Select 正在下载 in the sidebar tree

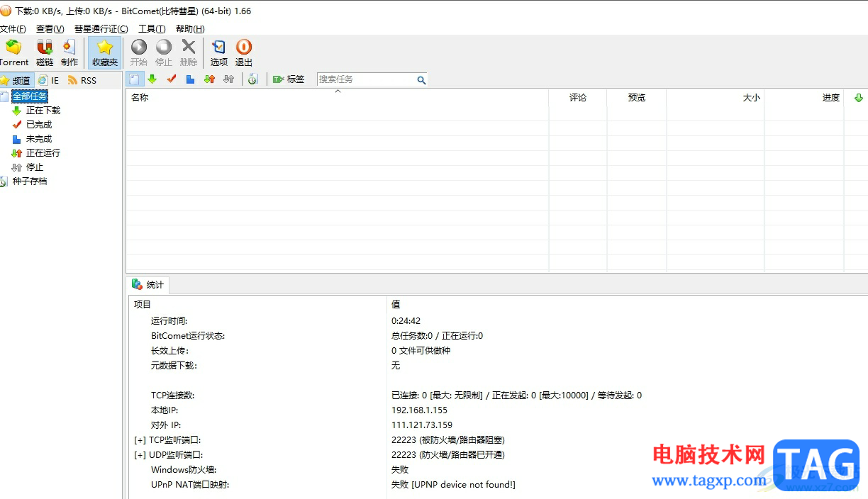tap(43, 111)
